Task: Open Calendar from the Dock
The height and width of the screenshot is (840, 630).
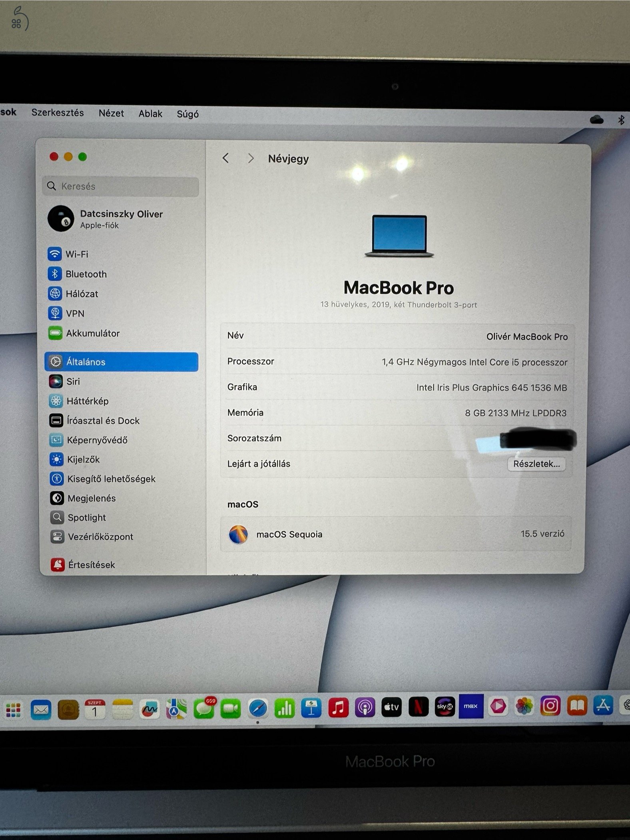Action: pyautogui.click(x=95, y=710)
